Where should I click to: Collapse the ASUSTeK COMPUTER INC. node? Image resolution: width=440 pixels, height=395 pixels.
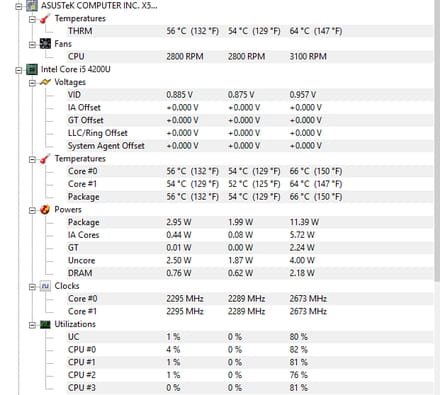pyautogui.click(x=19, y=6)
